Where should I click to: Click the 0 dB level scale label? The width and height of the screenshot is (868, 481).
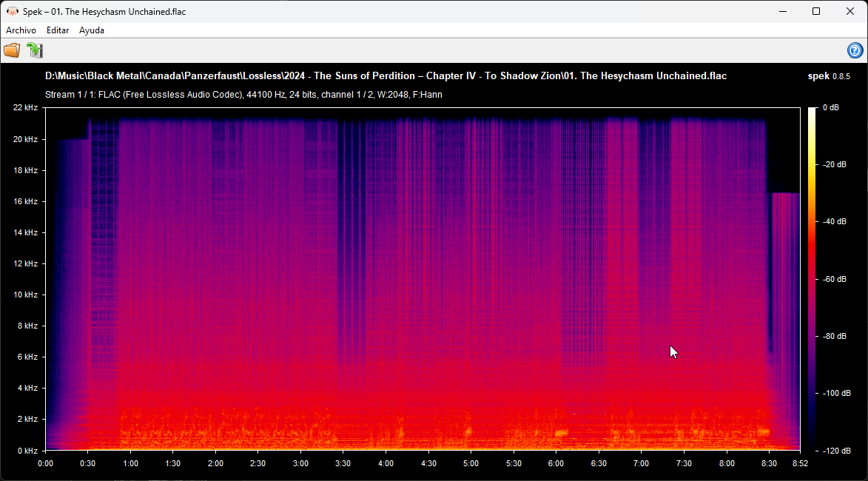click(831, 107)
